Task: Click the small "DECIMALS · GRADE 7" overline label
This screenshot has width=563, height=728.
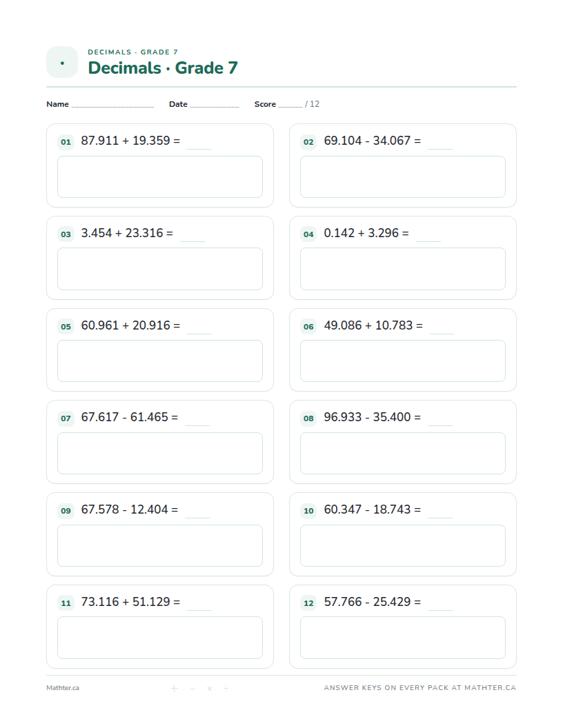Action: pos(133,52)
